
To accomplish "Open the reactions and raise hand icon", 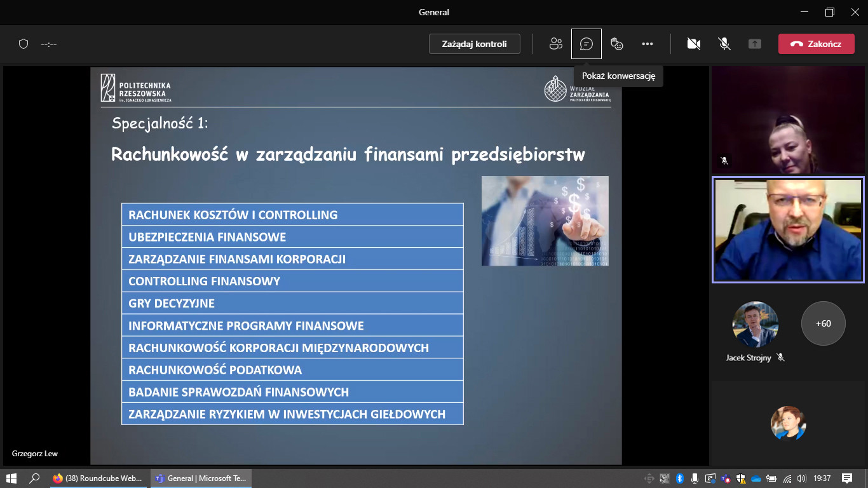I will coord(616,44).
